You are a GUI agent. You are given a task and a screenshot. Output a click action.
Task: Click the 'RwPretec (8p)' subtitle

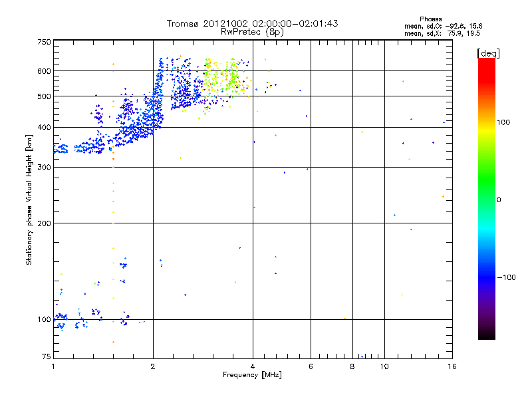click(252, 32)
